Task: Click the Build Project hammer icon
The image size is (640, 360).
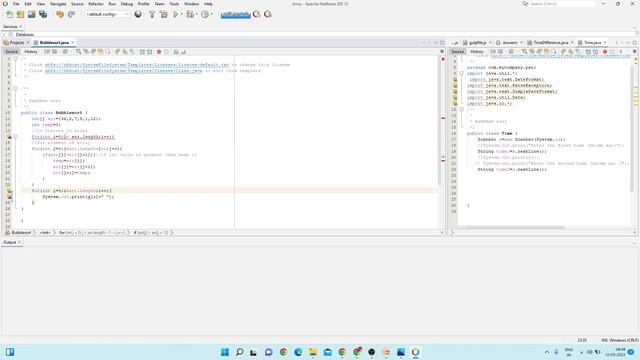Action: (x=152, y=14)
